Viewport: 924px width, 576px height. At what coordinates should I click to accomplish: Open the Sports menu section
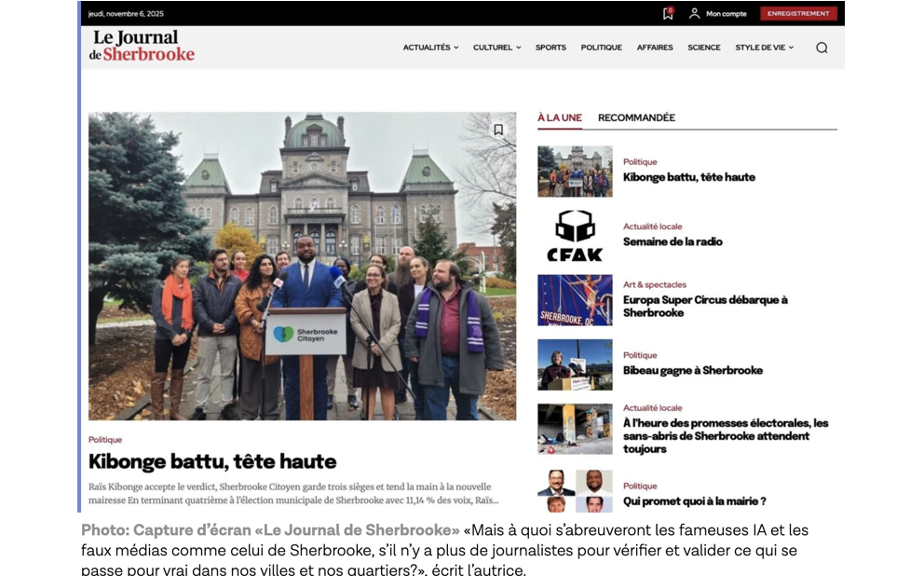click(550, 48)
